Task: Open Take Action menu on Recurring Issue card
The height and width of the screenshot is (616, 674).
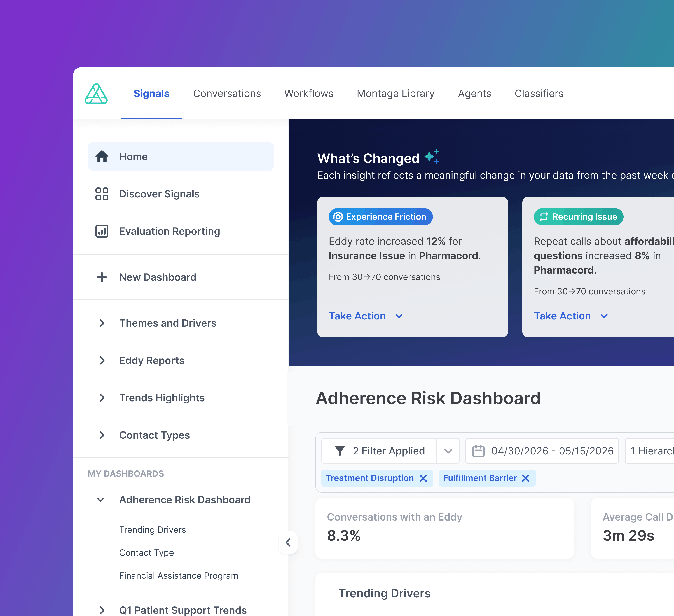Action: (571, 316)
